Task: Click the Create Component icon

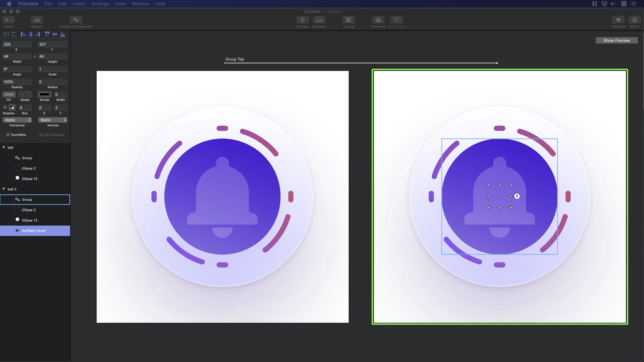Action: tap(76, 20)
